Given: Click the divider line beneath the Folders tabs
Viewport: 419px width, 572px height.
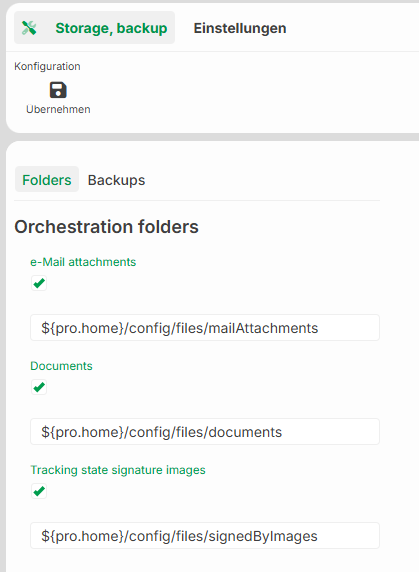Looking at the screenshot, I should [197, 200].
